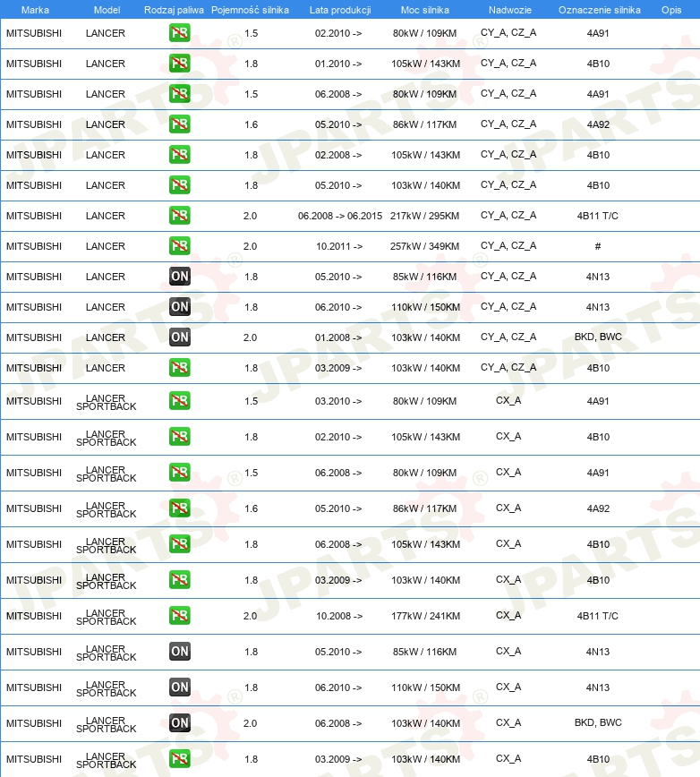Click petrol icon for Lancer Sportback 1.5 from 06.2008
Viewport: 700px width, 777px height.
(x=179, y=473)
